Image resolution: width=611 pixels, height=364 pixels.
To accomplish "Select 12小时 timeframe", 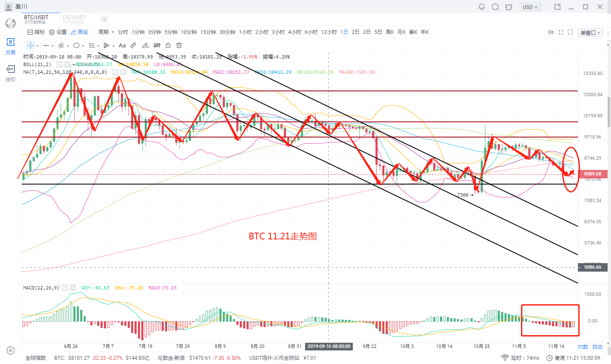I will (329, 32).
